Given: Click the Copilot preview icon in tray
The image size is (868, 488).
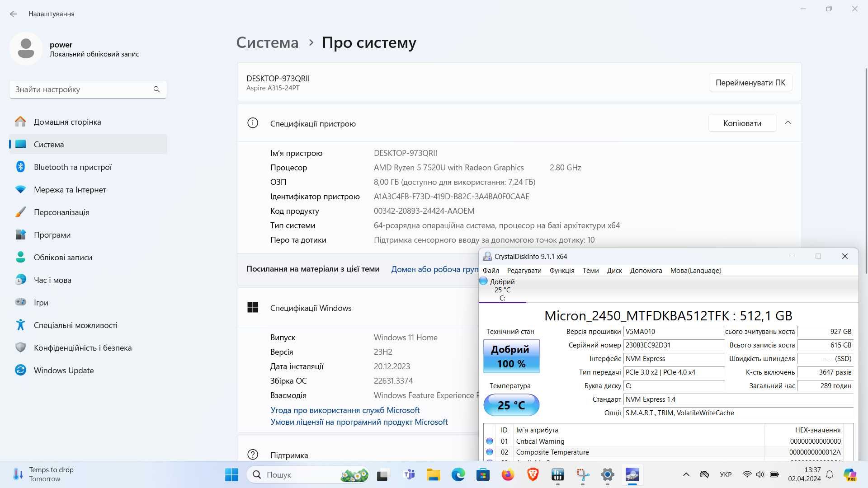Looking at the screenshot, I should pos(850,474).
